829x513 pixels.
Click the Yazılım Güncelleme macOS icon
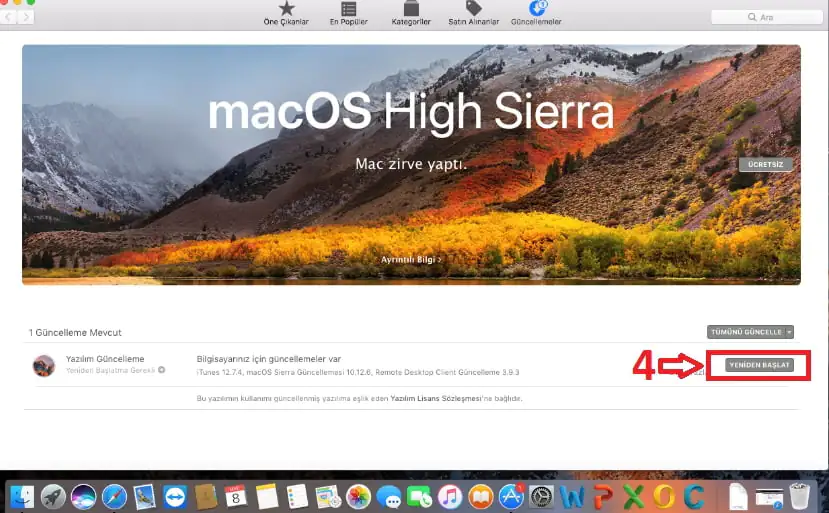coord(44,365)
